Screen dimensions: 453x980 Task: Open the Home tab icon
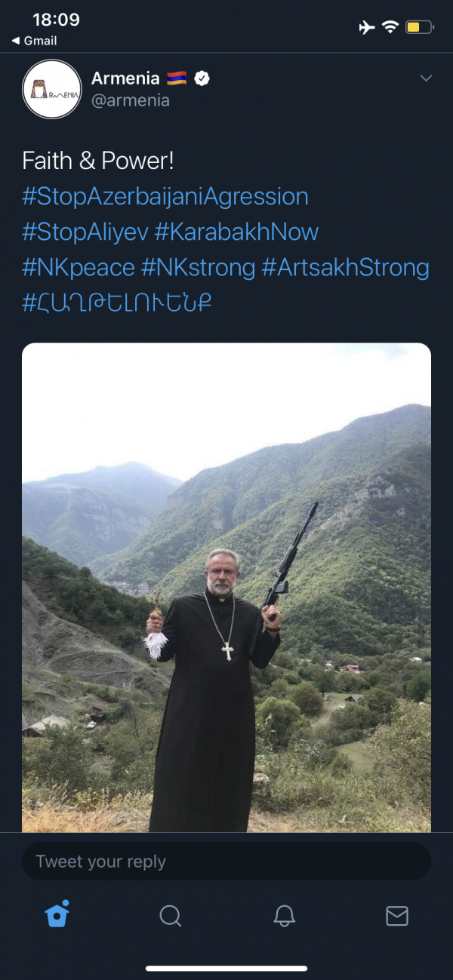click(57, 915)
